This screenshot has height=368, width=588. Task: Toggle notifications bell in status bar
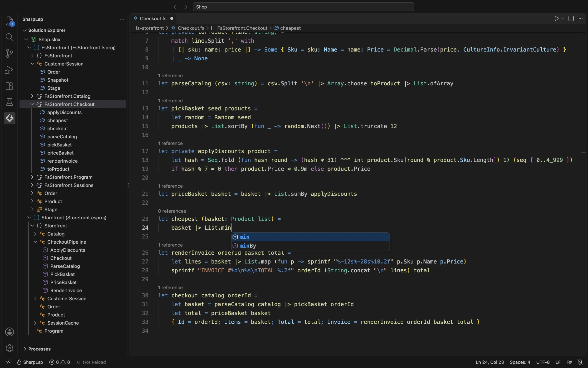pyautogui.click(x=580, y=362)
